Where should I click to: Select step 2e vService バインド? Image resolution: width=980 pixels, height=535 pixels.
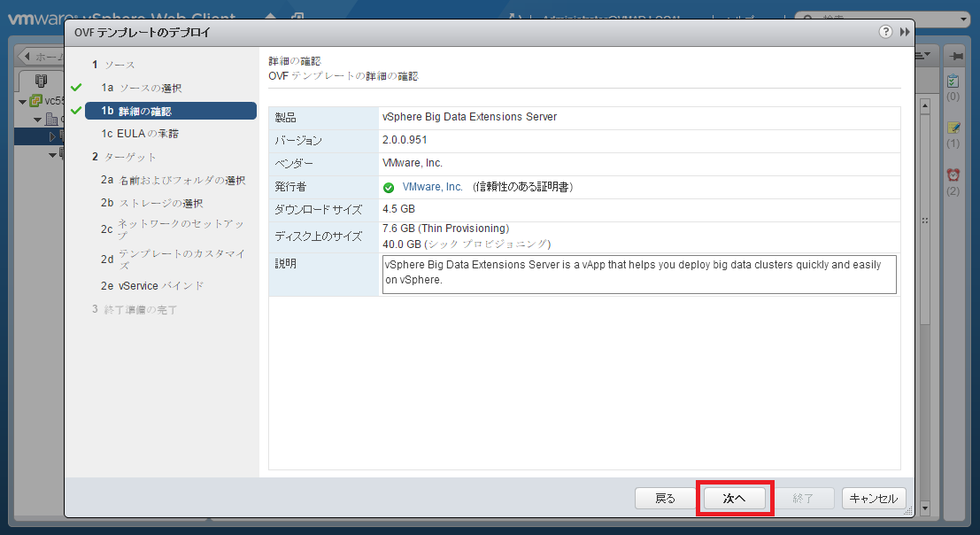(x=152, y=285)
